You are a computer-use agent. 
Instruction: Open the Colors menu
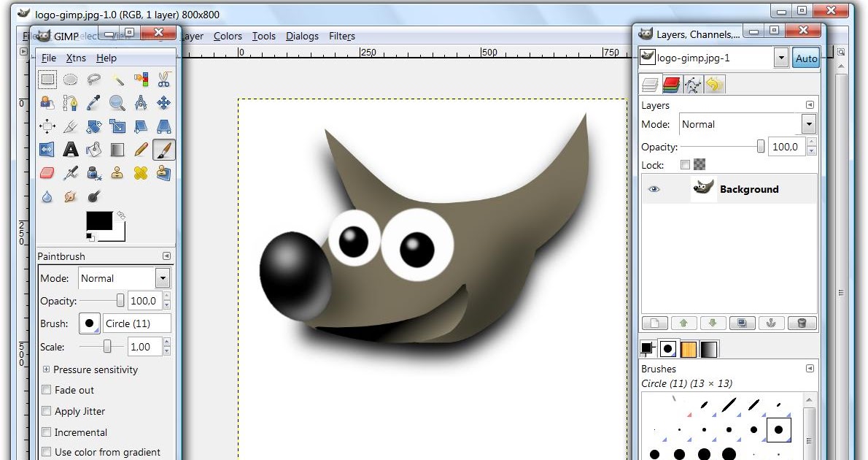click(228, 36)
